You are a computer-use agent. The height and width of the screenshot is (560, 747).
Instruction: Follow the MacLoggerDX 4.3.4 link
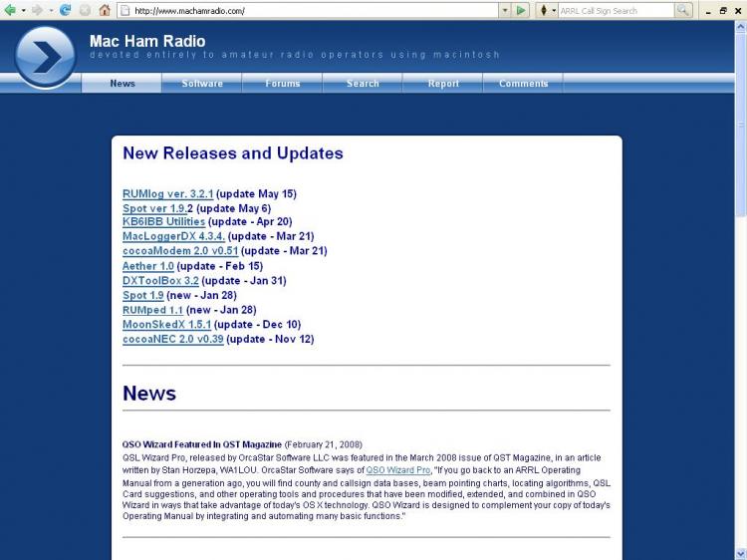click(173, 236)
